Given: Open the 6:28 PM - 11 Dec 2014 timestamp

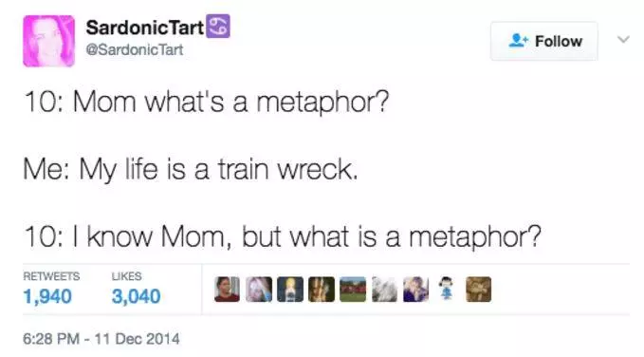Looking at the screenshot, I should tap(101, 339).
